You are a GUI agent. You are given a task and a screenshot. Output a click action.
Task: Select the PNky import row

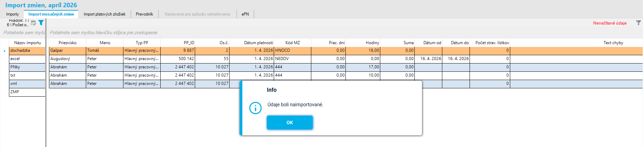pos(27,67)
